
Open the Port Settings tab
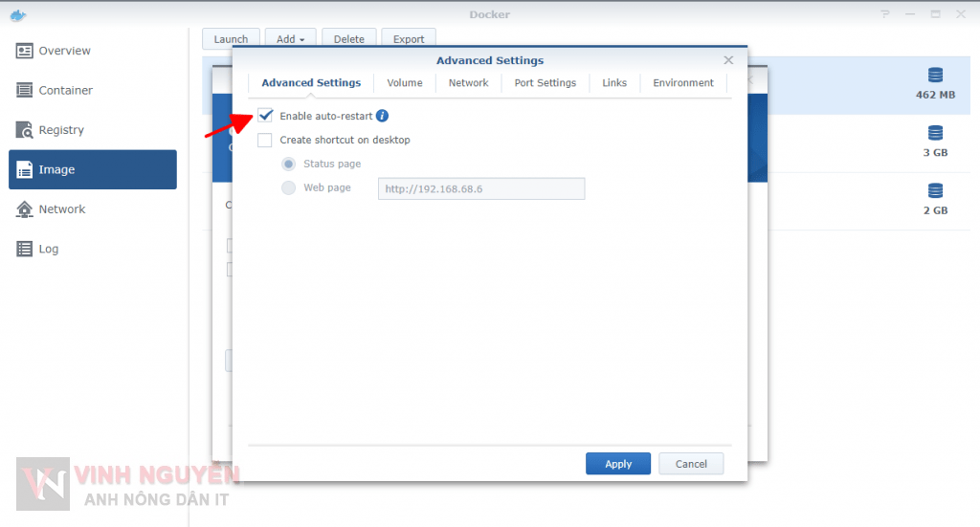[x=545, y=83]
